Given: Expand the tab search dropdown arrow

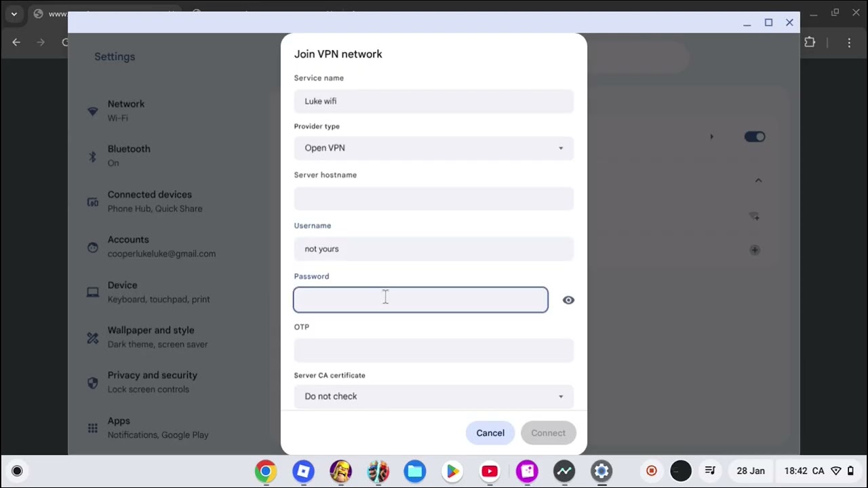Looking at the screenshot, I should point(14,14).
